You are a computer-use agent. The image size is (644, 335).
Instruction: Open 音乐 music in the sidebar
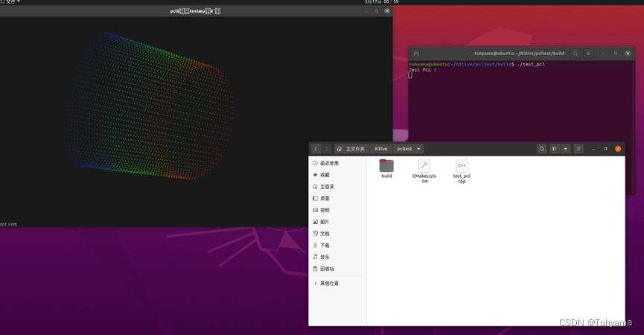(337, 257)
